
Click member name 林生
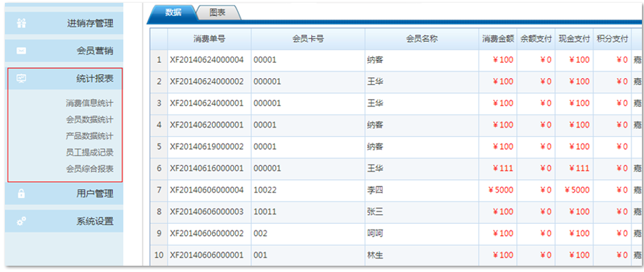[375, 255]
